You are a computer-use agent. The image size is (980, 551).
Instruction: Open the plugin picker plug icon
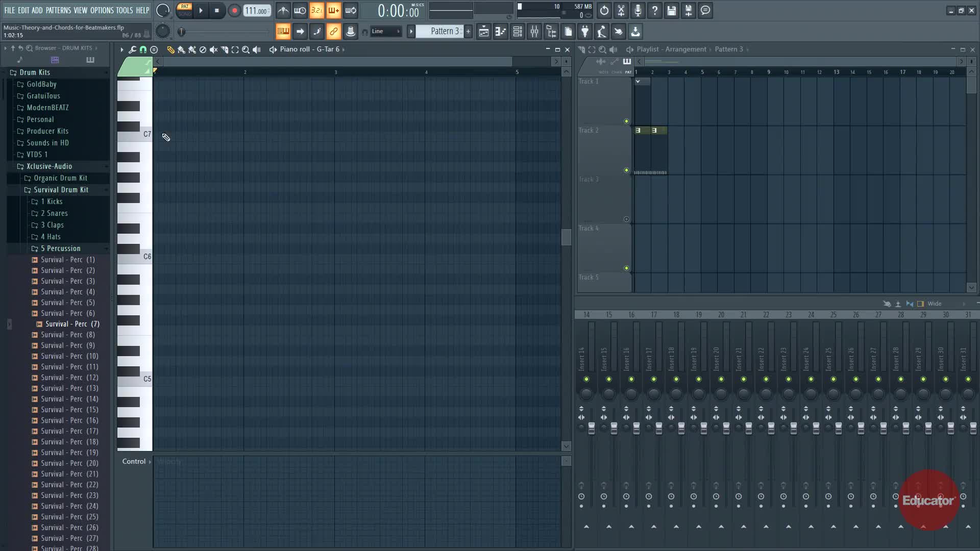pyautogui.click(x=585, y=32)
